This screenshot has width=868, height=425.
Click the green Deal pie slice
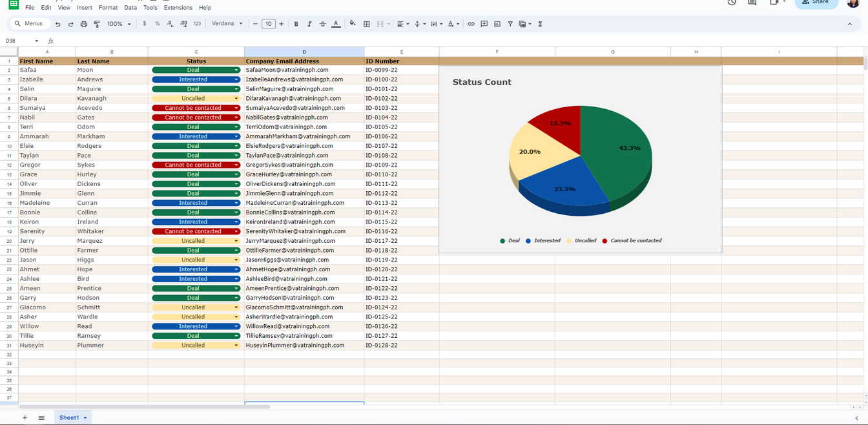(617, 155)
